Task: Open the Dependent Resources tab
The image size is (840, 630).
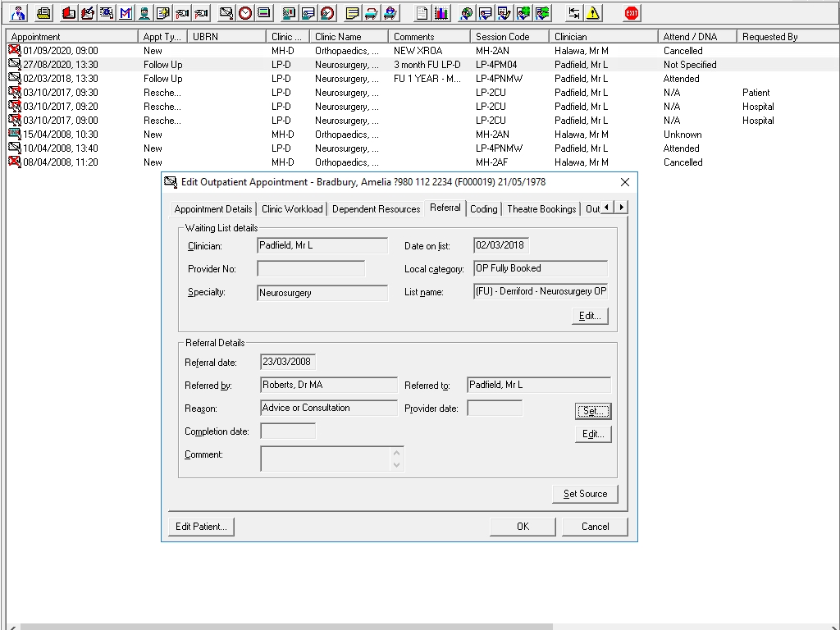Action: tap(376, 209)
